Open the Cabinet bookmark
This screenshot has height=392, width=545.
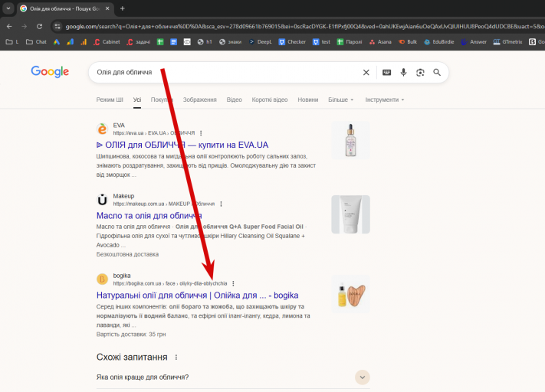pyautogui.click(x=107, y=41)
